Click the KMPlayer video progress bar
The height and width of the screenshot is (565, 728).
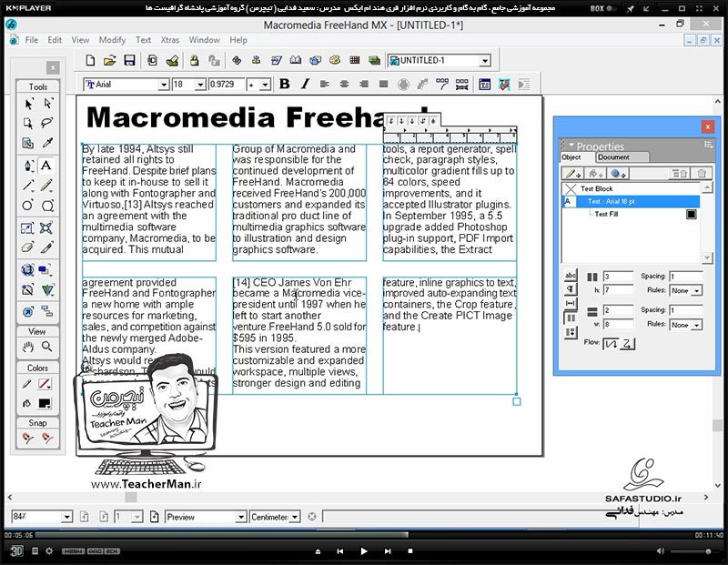pos(365,535)
